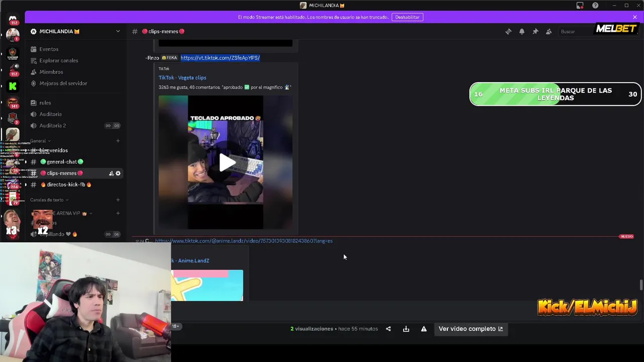Collapse Canales de texto category
This screenshot has width=644, height=362.
pyautogui.click(x=49, y=200)
